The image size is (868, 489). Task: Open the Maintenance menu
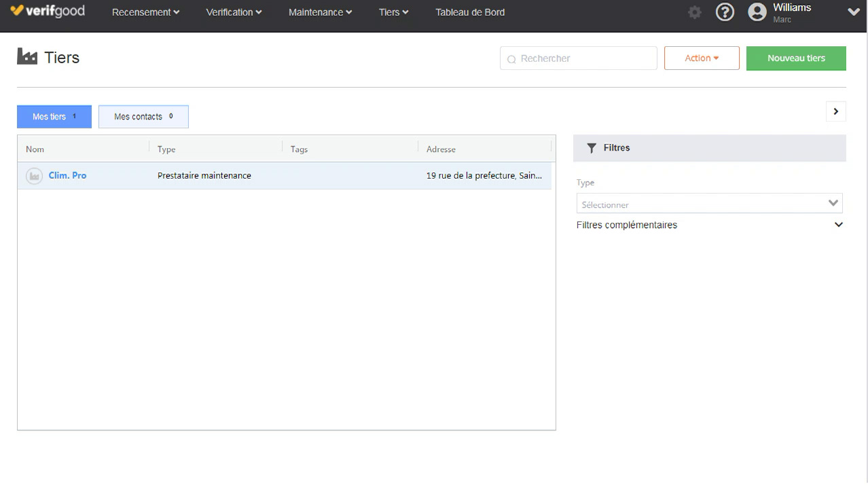pyautogui.click(x=320, y=12)
